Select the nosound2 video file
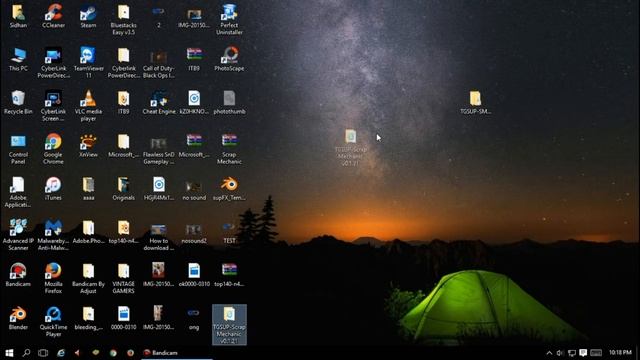 coord(194,232)
